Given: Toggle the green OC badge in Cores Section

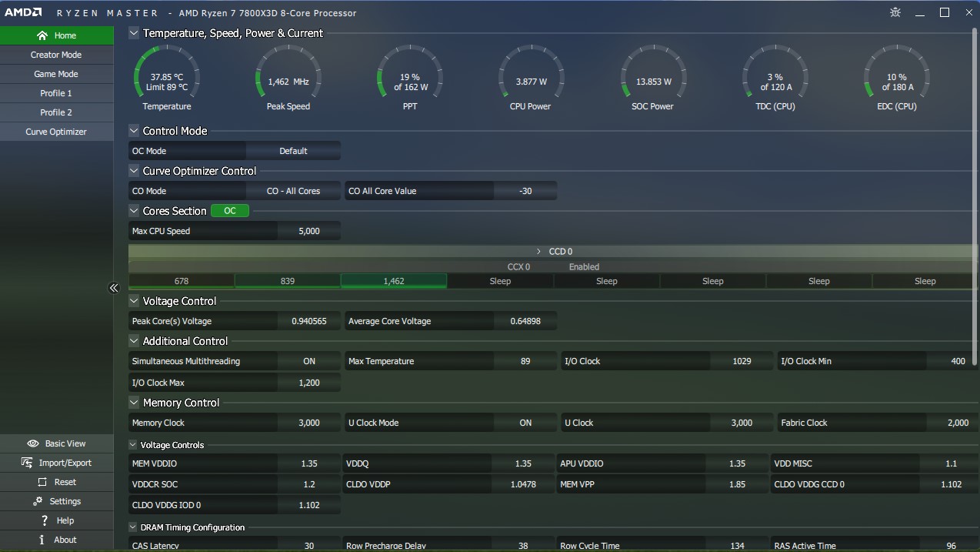Looking at the screenshot, I should tap(229, 211).
